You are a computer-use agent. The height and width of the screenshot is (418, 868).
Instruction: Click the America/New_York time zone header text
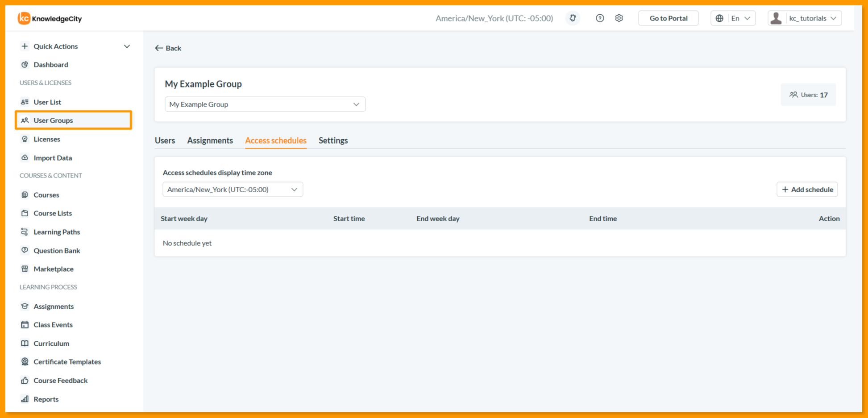[494, 18]
